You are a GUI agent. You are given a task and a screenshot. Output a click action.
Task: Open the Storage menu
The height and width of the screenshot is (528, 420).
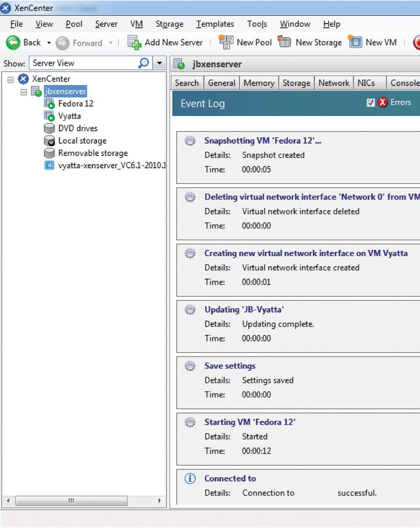pyautogui.click(x=169, y=24)
